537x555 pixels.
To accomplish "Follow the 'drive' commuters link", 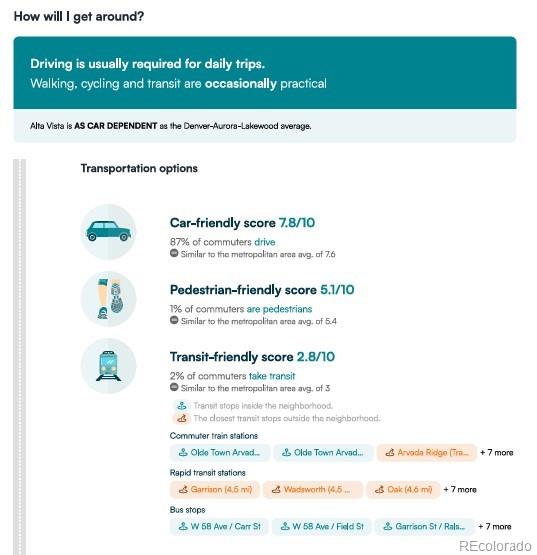I will click(x=265, y=242).
